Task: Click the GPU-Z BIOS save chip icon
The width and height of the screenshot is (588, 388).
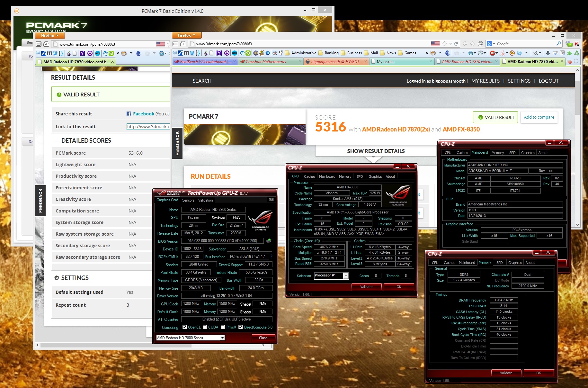Action: tap(269, 241)
